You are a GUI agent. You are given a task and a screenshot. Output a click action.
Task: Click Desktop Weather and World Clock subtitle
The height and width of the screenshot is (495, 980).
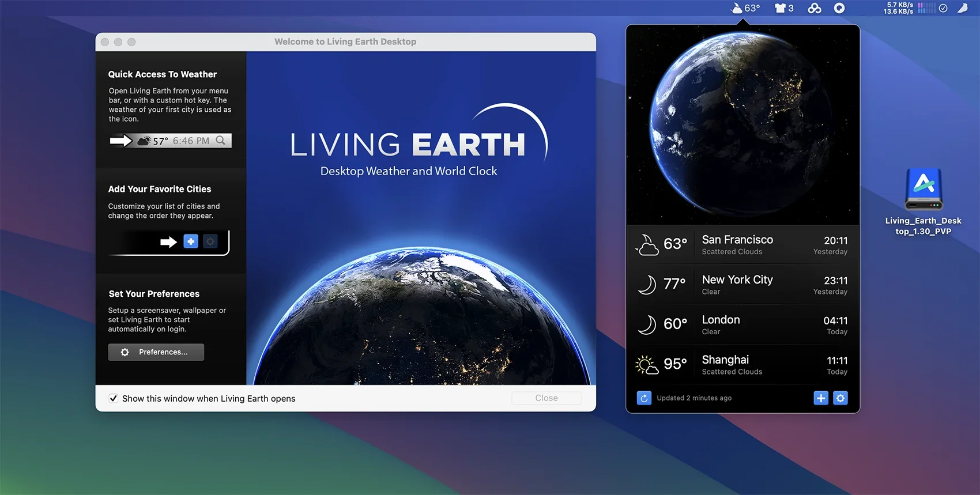[409, 171]
